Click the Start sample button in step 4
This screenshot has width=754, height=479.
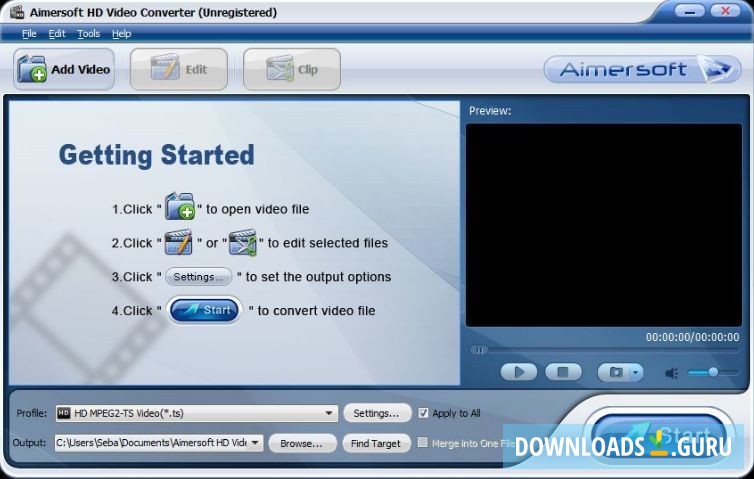tap(204, 310)
